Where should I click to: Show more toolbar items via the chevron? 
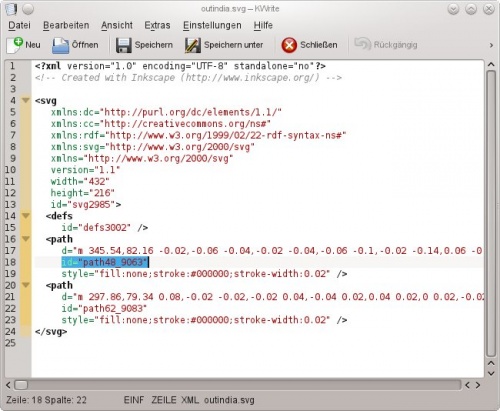coord(491,45)
